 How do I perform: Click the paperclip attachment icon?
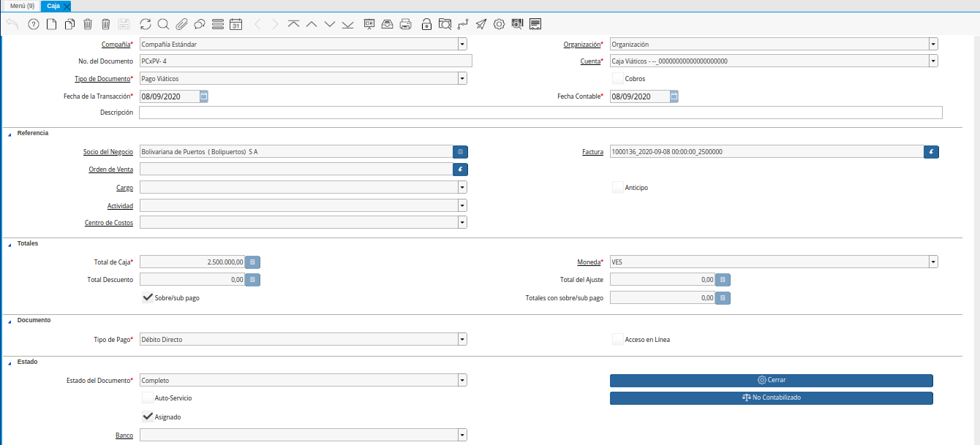(181, 24)
